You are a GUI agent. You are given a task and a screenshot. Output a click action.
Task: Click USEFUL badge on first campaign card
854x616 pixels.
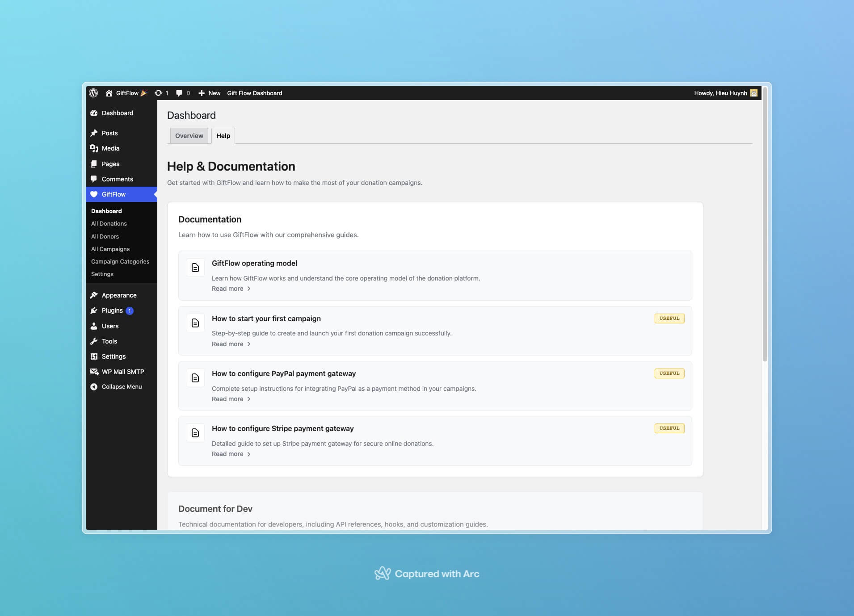point(669,318)
